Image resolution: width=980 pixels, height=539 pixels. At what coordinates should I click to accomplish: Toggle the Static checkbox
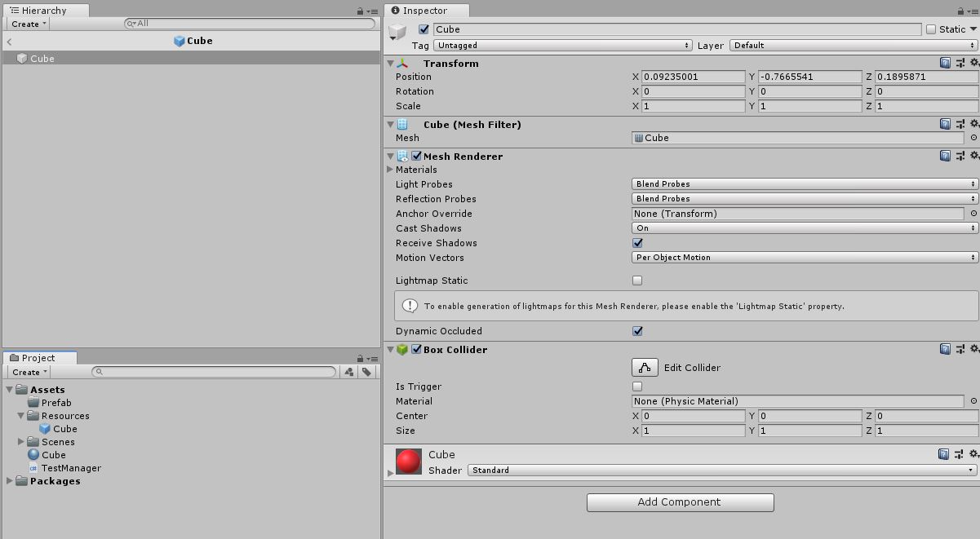coord(931,29)
